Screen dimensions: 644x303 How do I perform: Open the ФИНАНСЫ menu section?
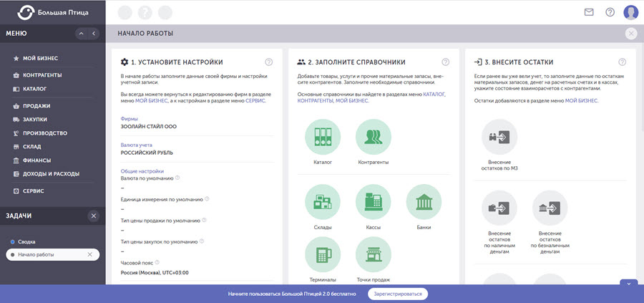tap(37, 160)
